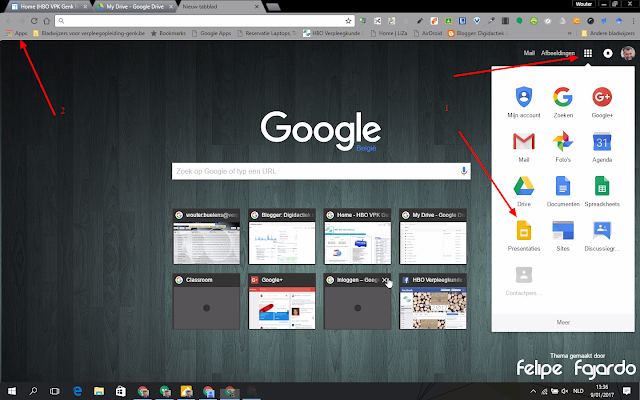
Task: Open Task View in the taskbar
Action: click(x=54, y=391)
